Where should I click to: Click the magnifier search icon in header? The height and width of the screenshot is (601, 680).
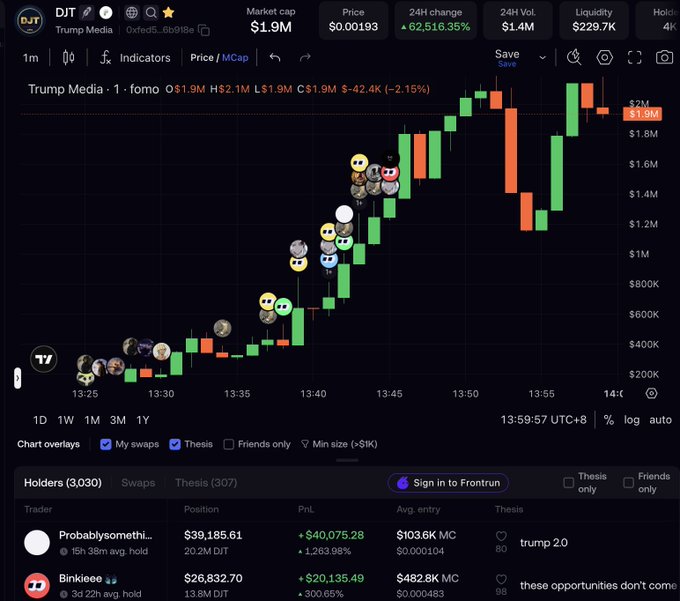150,13
